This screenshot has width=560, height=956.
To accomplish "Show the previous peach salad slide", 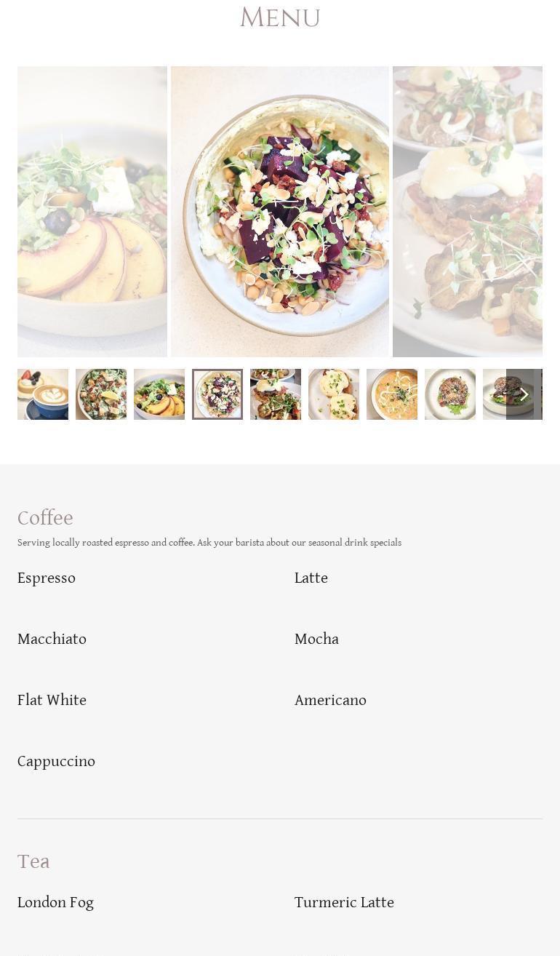I will (92, 212).
